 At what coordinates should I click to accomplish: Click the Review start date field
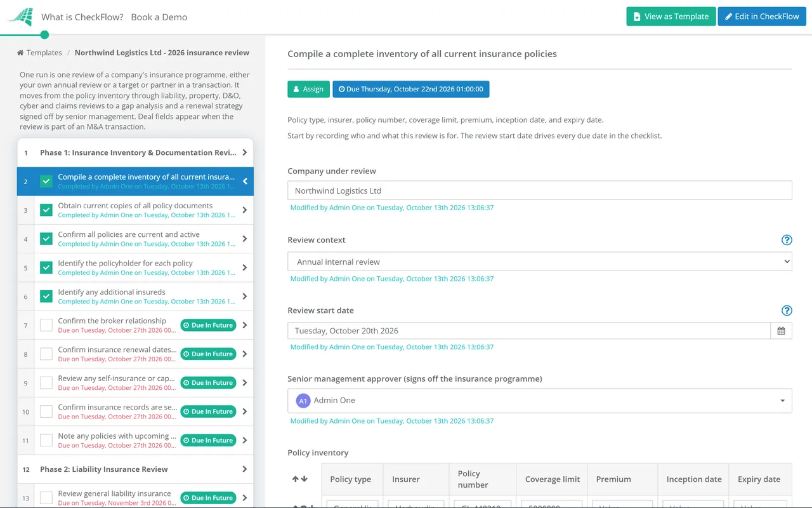pyautogui.click(x=529, y=331)
